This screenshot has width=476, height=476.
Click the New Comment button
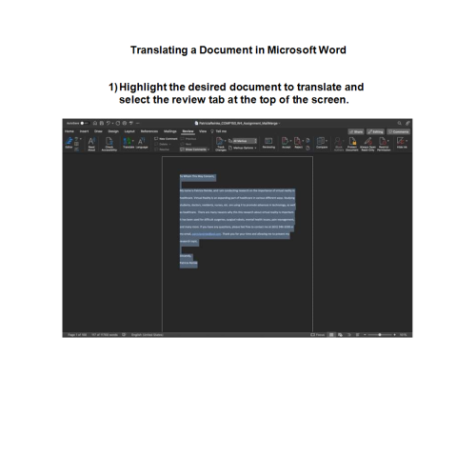[x=166, y=139]
